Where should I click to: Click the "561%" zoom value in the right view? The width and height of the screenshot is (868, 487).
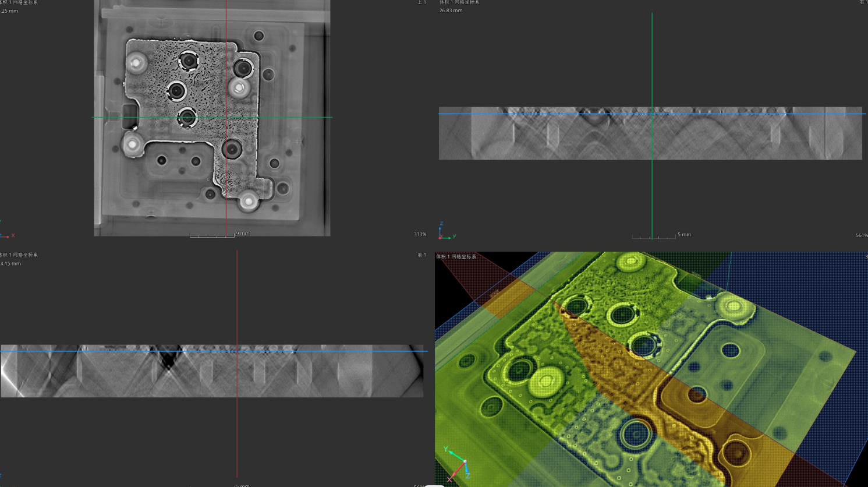(x=862, y=235)
